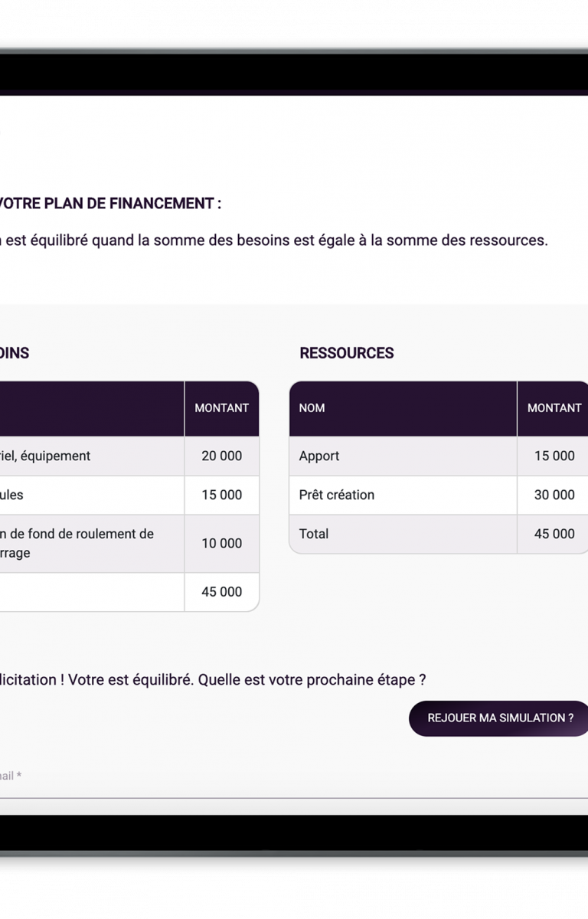The image size is (588, 919).
Task: Click the 20 000 équipement amount cell
Action: pos(221,456)
